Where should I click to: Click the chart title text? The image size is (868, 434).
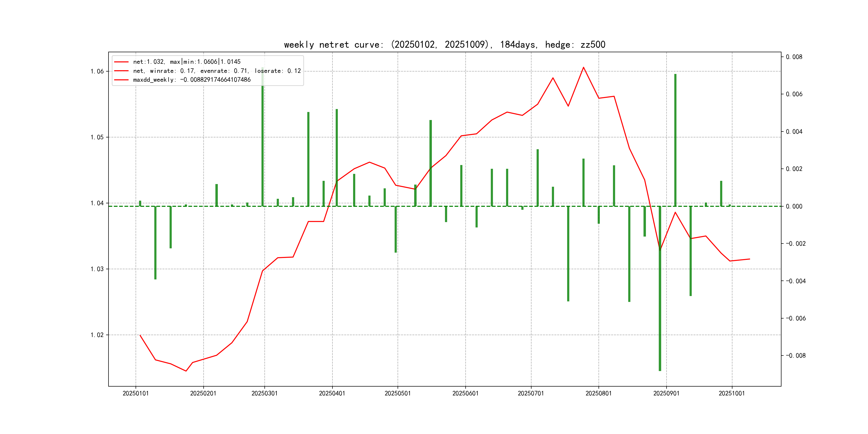point(444,44)
